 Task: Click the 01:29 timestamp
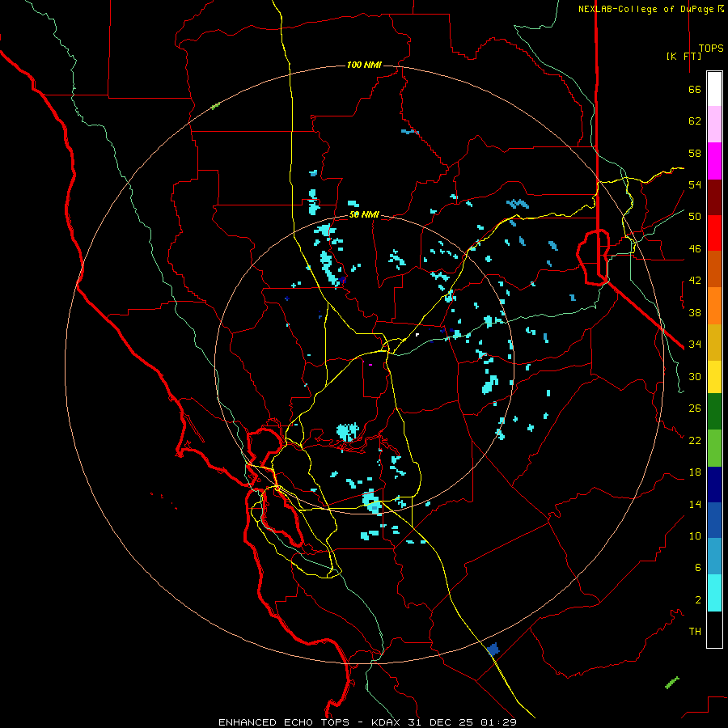click(x=498, y=722)
